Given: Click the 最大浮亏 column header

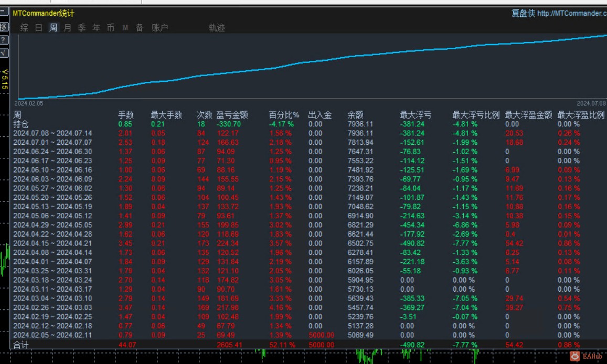Looking at the screenshot, I should tap(416, 115).
